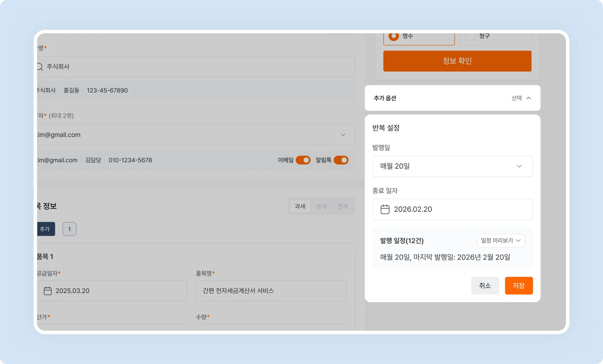Open the calendar icon beside 2025.03.20
603x364 pixels.
48,291
